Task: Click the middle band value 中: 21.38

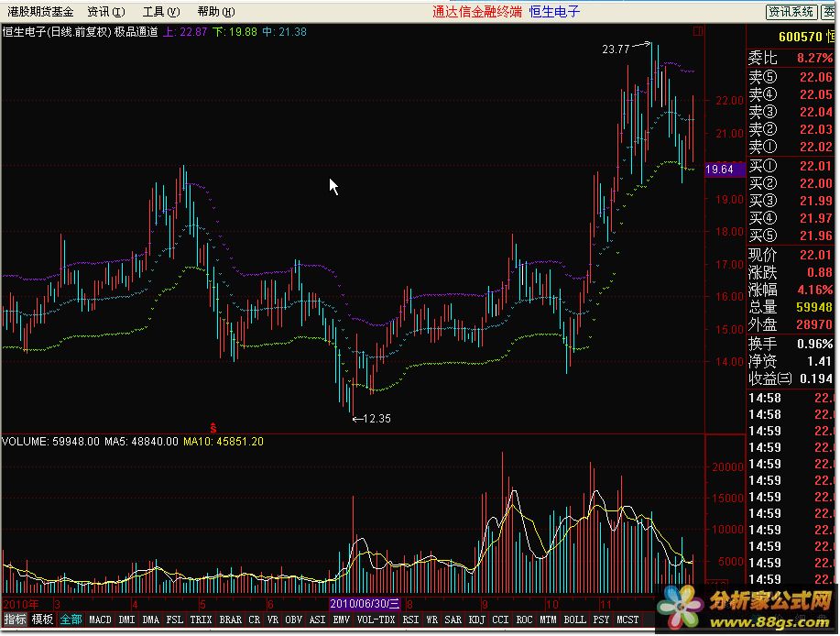Action: coord(285,32)
